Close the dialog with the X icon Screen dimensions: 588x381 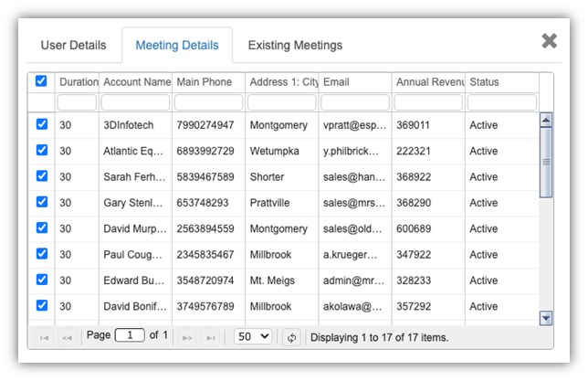[549, 40]
